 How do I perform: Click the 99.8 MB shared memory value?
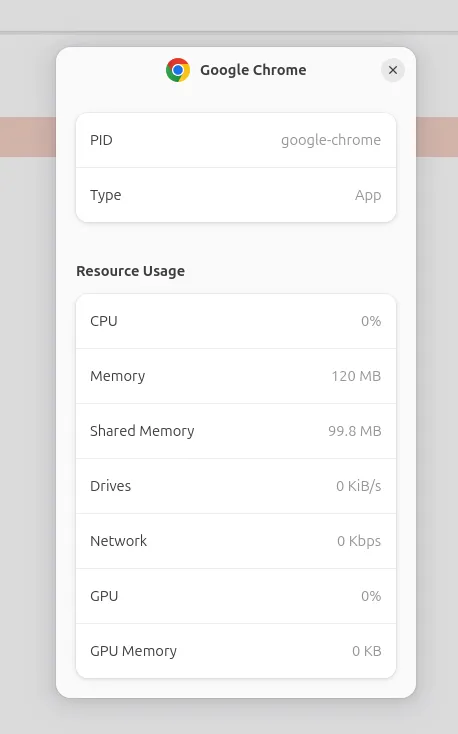click(x=355, y=431)
